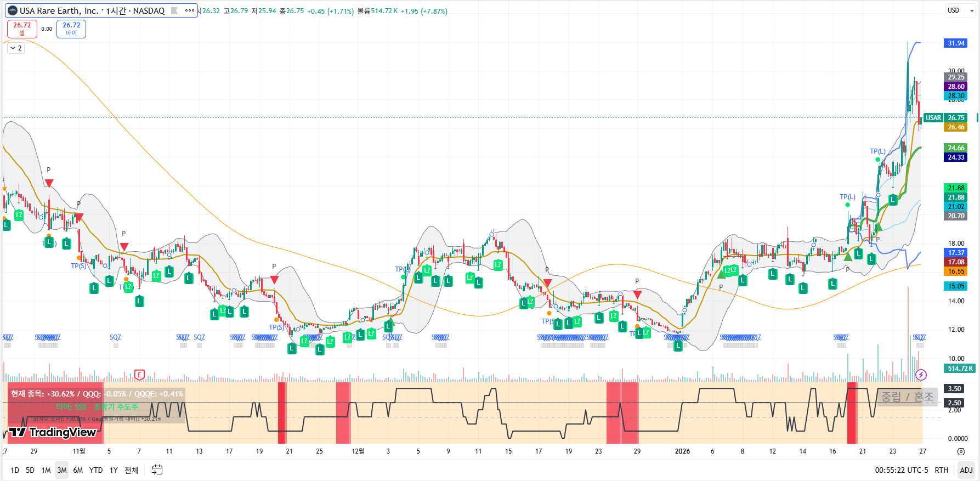Viewport: 980px width, 481px height.
Task: Click the 12월 label on the time axis
Action: [358, 451]
